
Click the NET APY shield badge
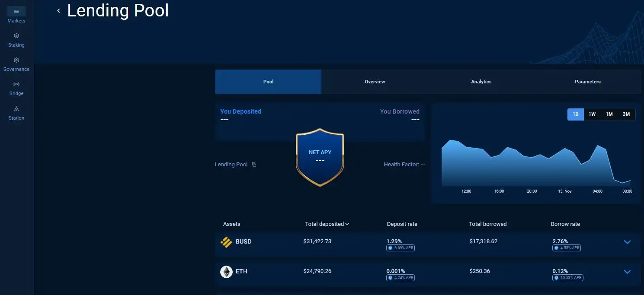tap(320, 157)
